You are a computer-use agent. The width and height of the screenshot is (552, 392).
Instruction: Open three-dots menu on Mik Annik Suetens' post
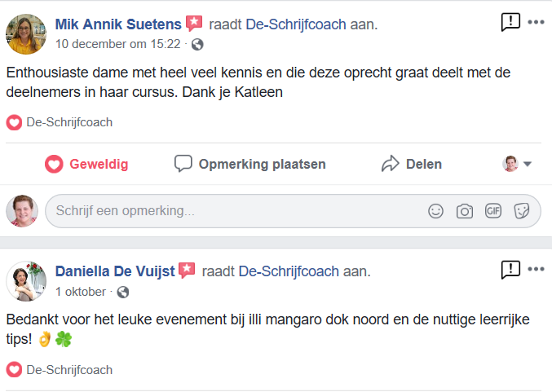(x=536, y=22)
